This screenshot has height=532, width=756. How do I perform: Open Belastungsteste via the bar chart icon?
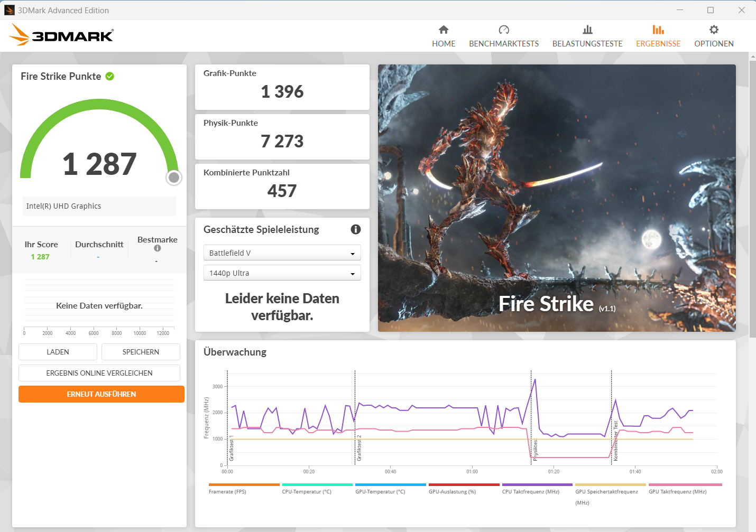(x=587, y=30)
